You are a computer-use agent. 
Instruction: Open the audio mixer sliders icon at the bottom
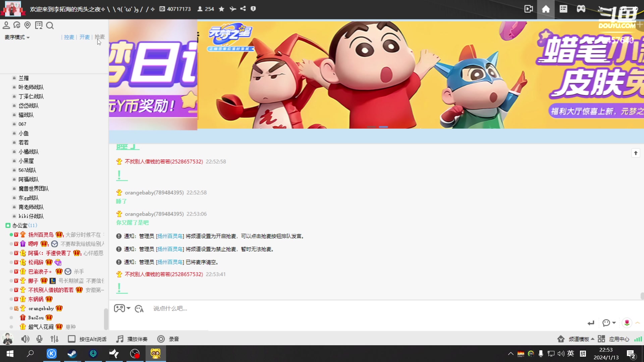[x=54, y=339]
